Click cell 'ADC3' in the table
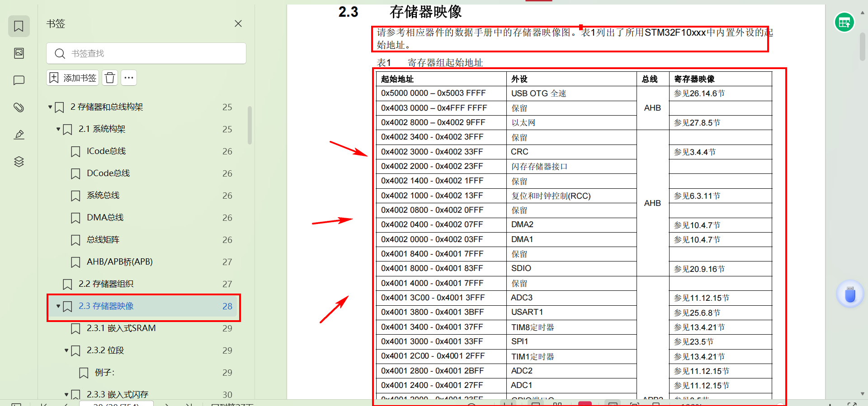 point(522,298)
